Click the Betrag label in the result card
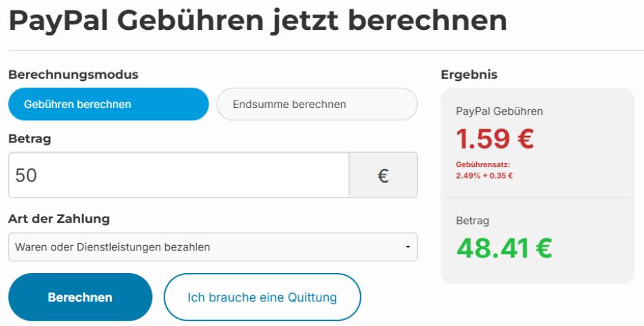This screenshot has height=326, width=644. tap(473, 221)
